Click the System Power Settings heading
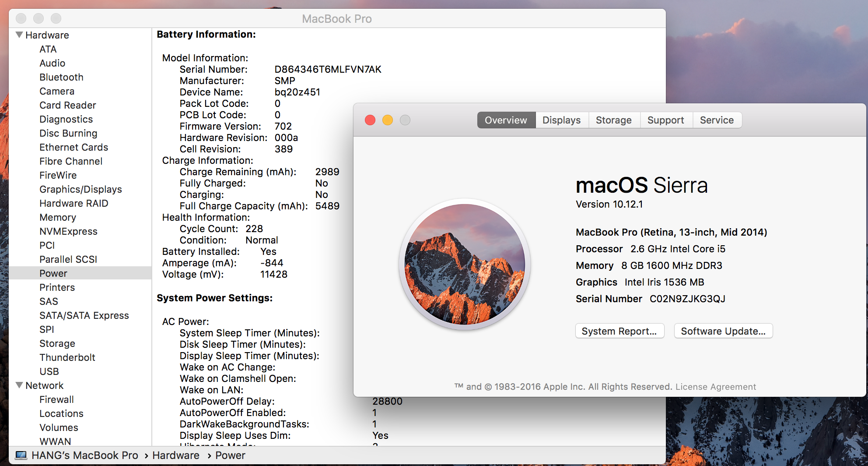This screenshot has height=466, width=868. [x=214, y=298]
